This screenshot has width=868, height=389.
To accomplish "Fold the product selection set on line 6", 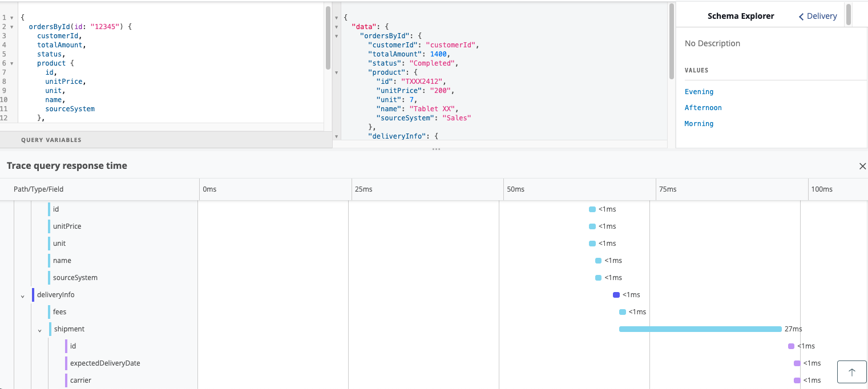I will [x=12, y=63].
